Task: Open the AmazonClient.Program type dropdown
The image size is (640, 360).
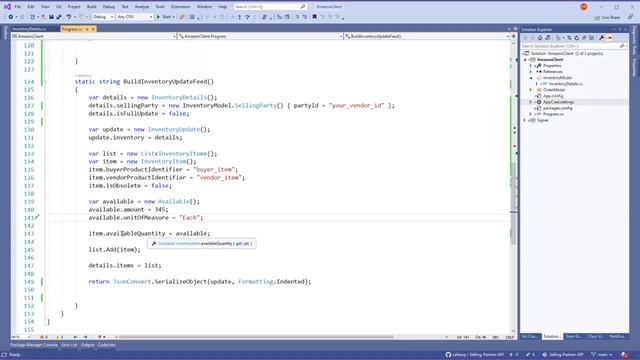Action: [260, 36]
